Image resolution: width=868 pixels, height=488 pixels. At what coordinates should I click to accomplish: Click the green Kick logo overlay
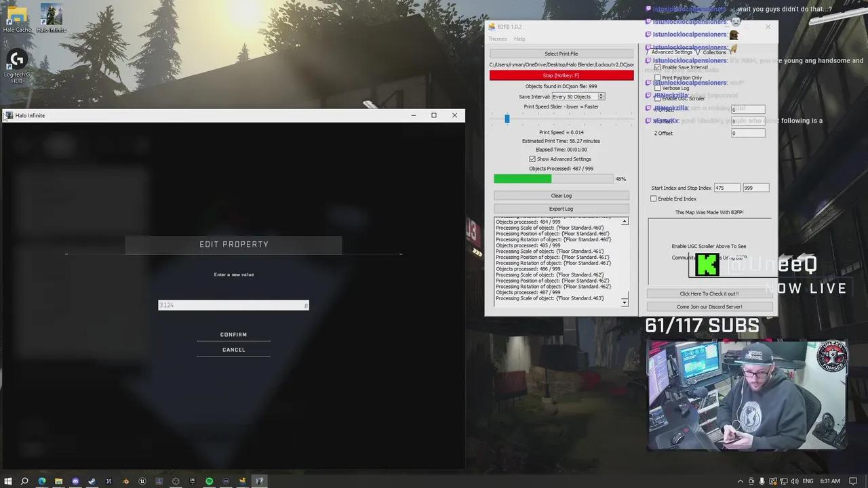pyautogui.click(x=707, y=264)
